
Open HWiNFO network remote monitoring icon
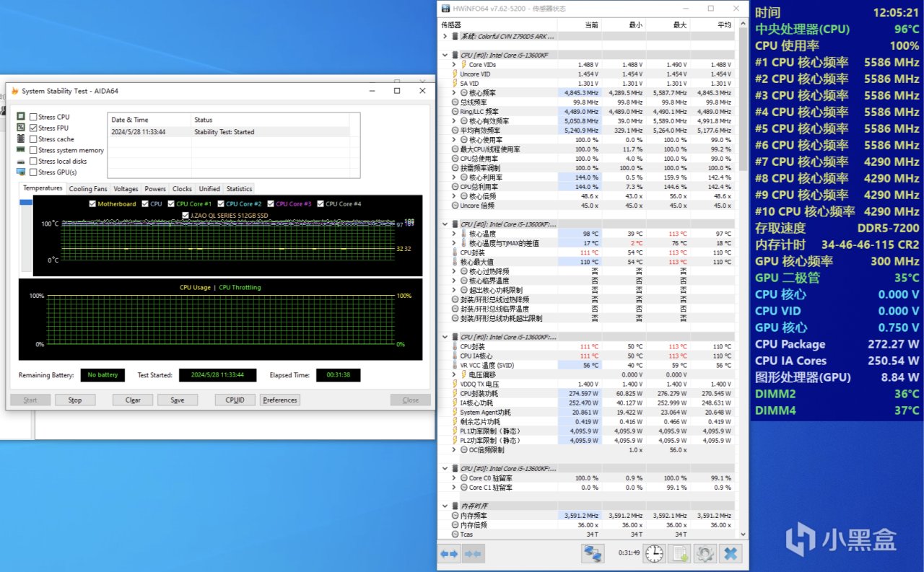[593, 553]
